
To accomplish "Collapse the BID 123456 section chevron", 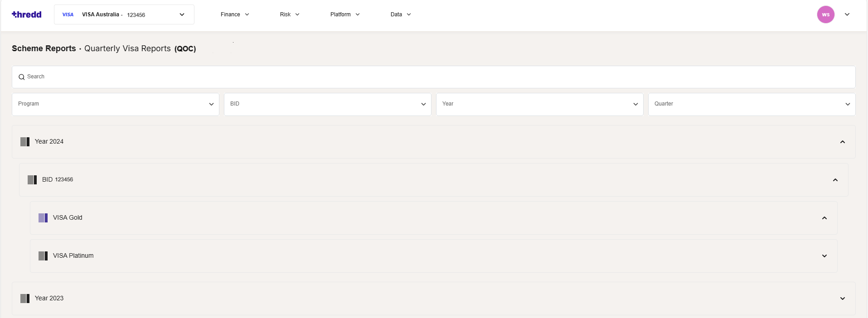I will [835, 180].
